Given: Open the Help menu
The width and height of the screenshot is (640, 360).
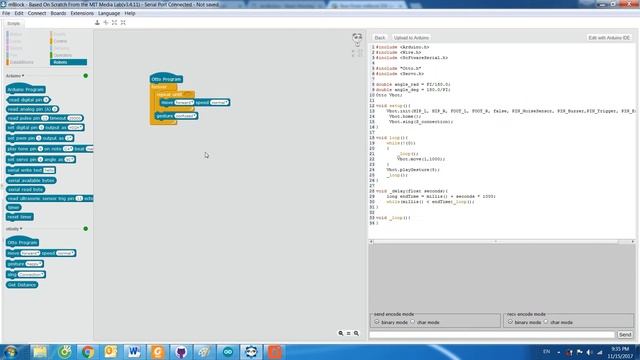Looking at the screenshot, I should pyautogui.click(x=130, y=13).
